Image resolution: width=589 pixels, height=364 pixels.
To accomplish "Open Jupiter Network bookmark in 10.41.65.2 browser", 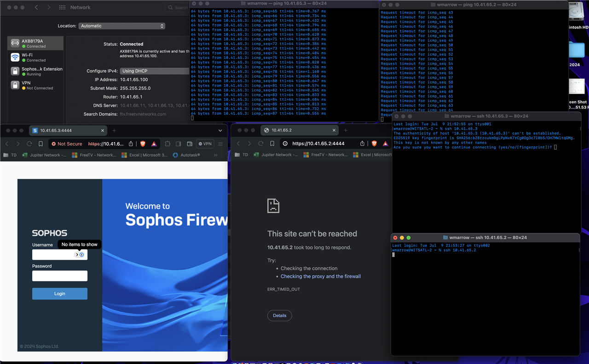I will pos(275,155).
